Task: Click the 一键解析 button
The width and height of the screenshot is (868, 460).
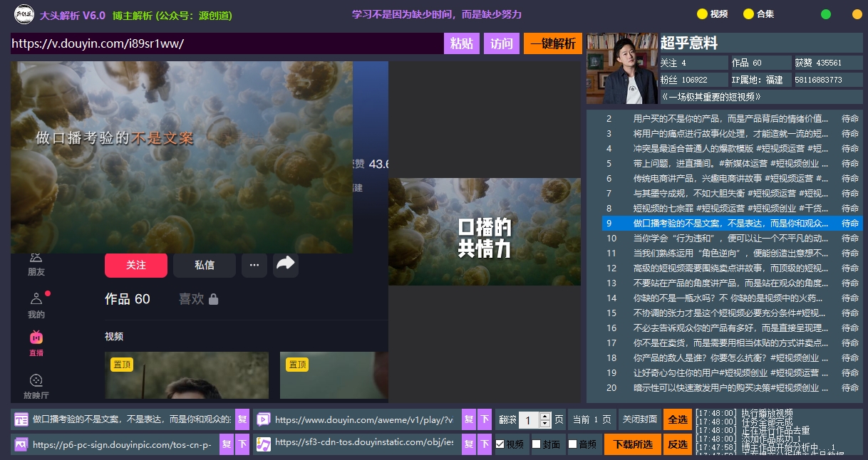Action: [552, 43]
